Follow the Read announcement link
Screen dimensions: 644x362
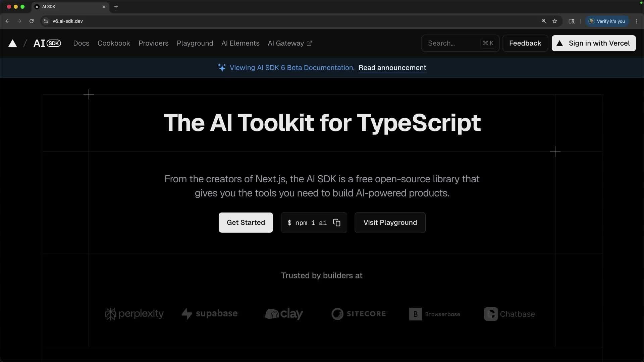(392, 68)
